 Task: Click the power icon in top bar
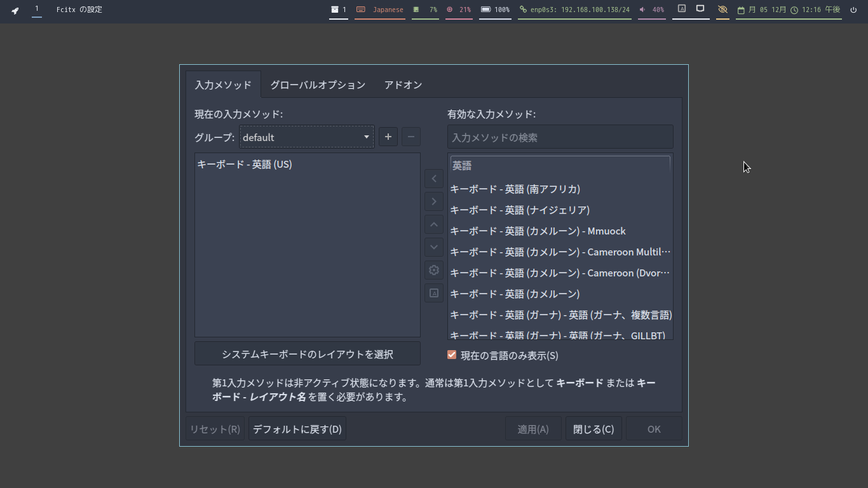tap(853, 10)
